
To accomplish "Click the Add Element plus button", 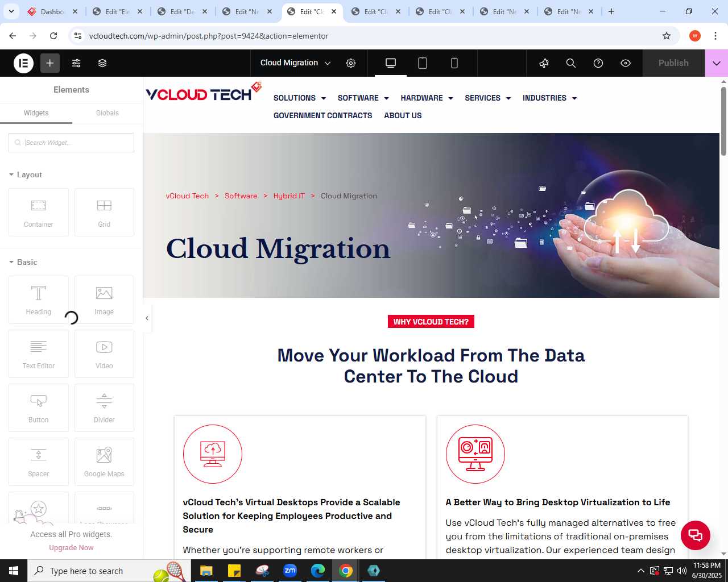I will tap(50, 63).
